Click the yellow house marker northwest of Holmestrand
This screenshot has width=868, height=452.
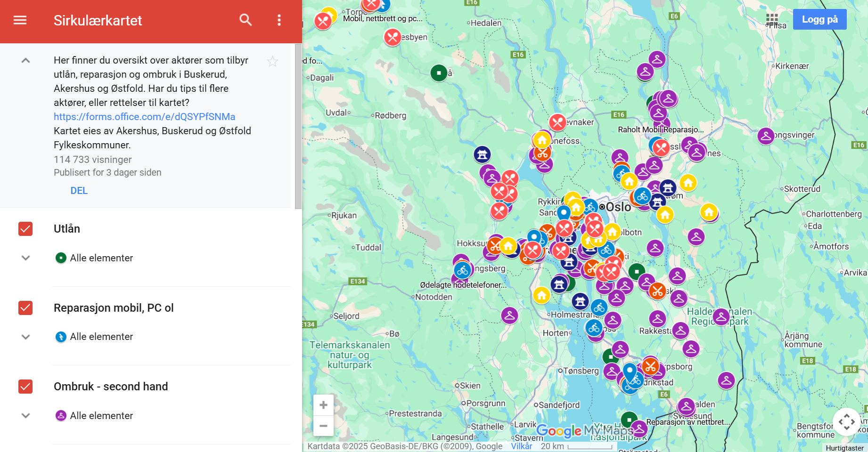pyautogui.click(x=542, y=295)
